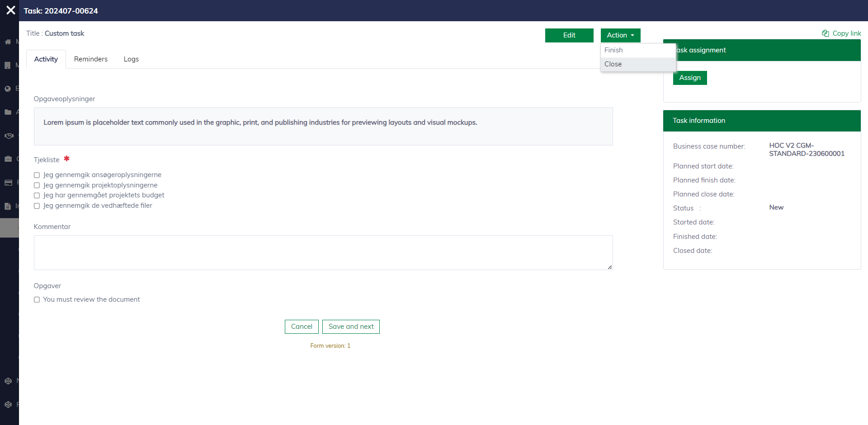Focus the Kommentar text area
Screen dimensions: 868x425
coord(323,252)
